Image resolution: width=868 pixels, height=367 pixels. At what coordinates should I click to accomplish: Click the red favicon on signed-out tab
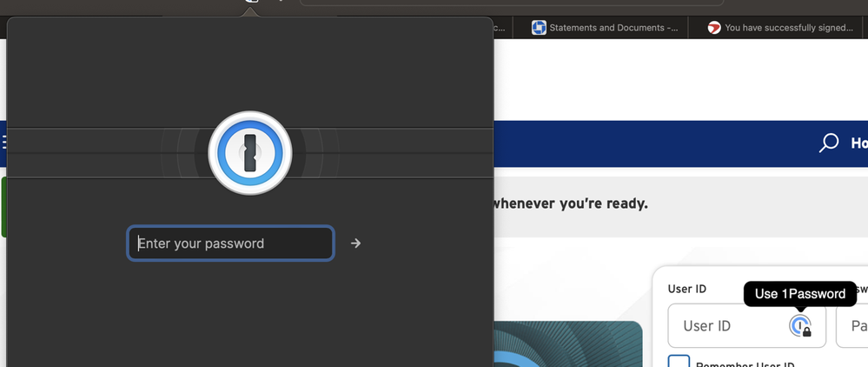(714, 28)
